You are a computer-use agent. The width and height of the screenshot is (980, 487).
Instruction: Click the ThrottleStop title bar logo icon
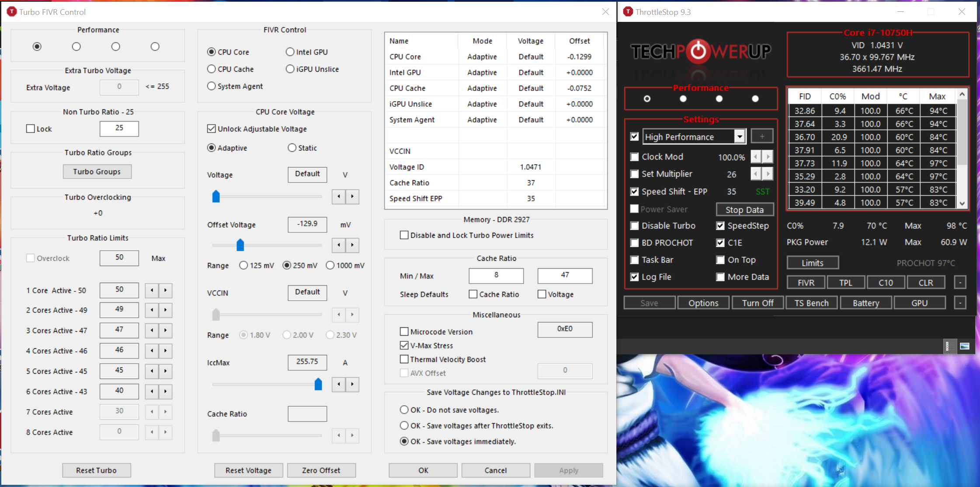click(628, 11)
